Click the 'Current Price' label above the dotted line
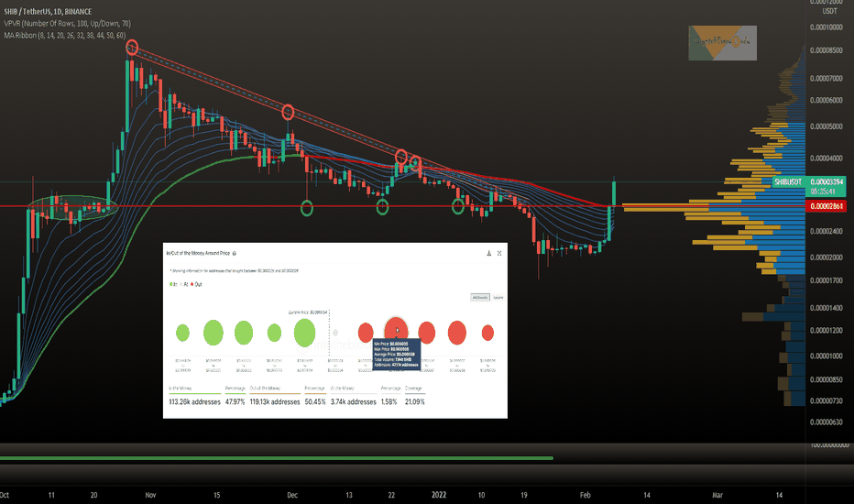Viewport: 854px width, 504px height. pos(308,312)
